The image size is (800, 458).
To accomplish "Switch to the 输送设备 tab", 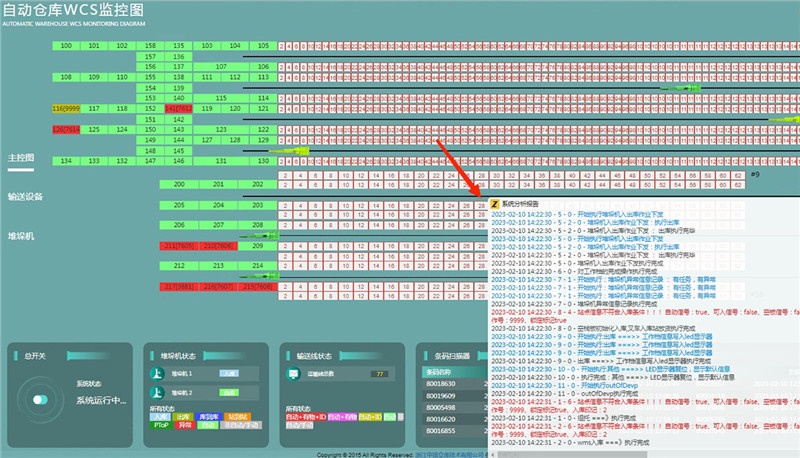I will (25, 197).
